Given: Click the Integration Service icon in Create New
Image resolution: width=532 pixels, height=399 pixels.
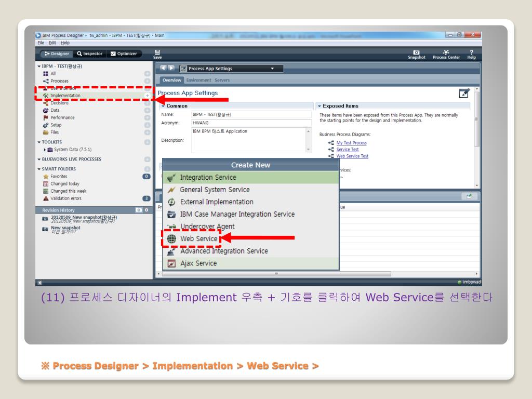Looking at the screenshot, I should pos(171,178).
